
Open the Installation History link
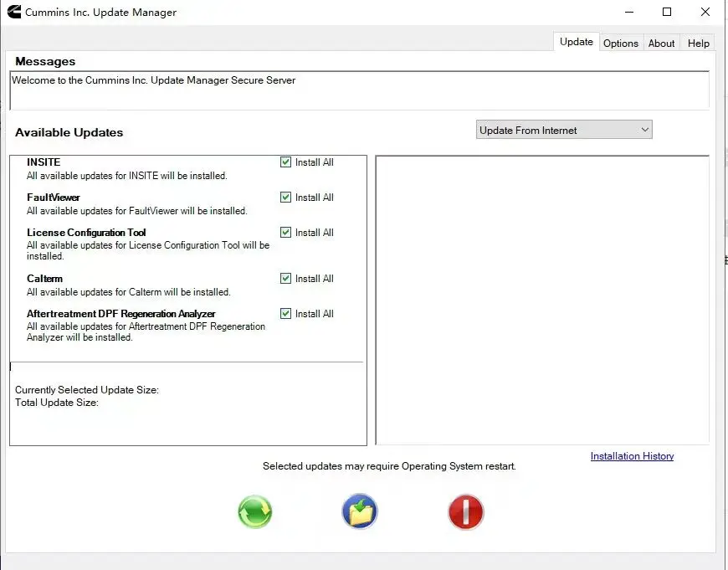pyautogui.click(x=632, y=456)
